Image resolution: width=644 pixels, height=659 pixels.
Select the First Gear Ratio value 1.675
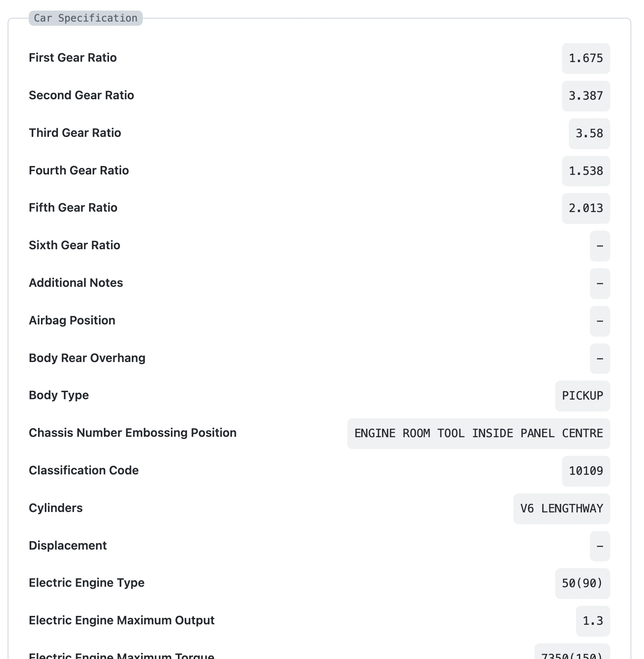586,58
